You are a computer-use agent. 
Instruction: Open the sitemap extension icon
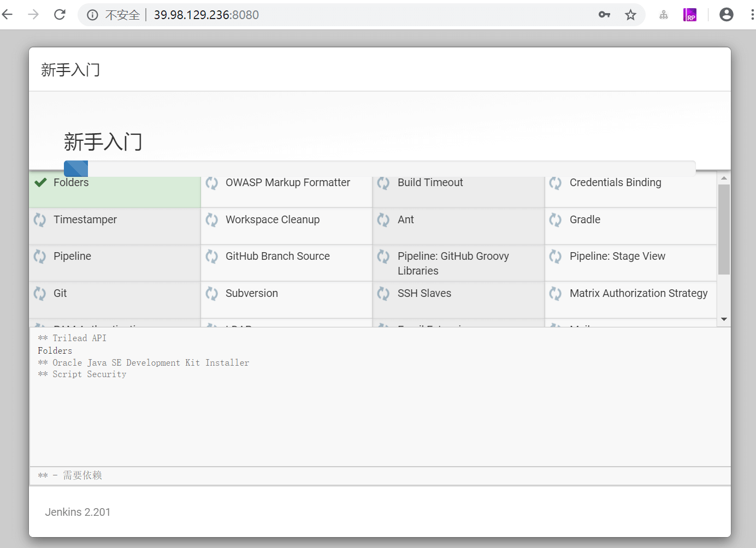[x=664, y=15]
